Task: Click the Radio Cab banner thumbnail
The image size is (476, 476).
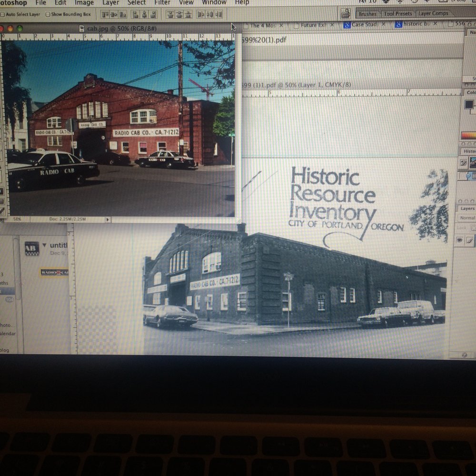Action: pyautogui.click(x=54, y=272)
